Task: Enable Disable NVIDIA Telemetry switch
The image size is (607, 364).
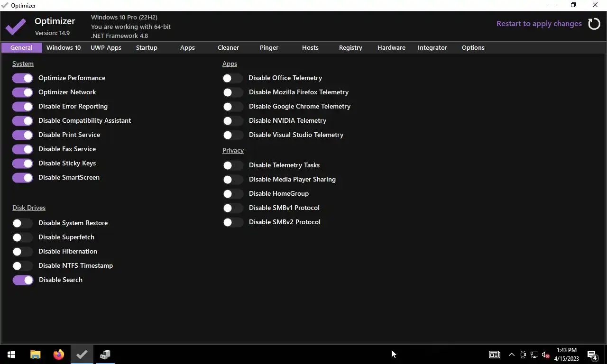Action: click(233, 121)
